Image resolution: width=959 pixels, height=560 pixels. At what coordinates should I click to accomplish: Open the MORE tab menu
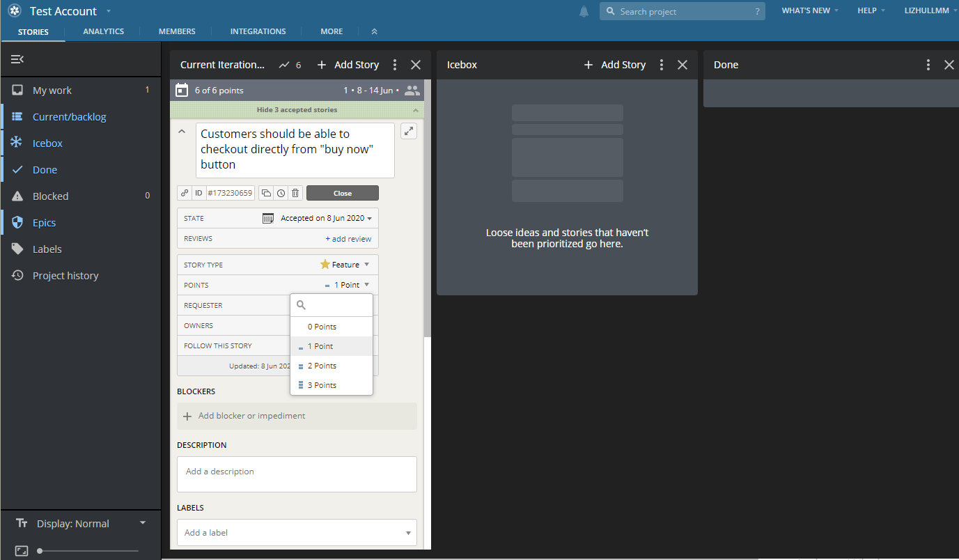tap(332, 31)
